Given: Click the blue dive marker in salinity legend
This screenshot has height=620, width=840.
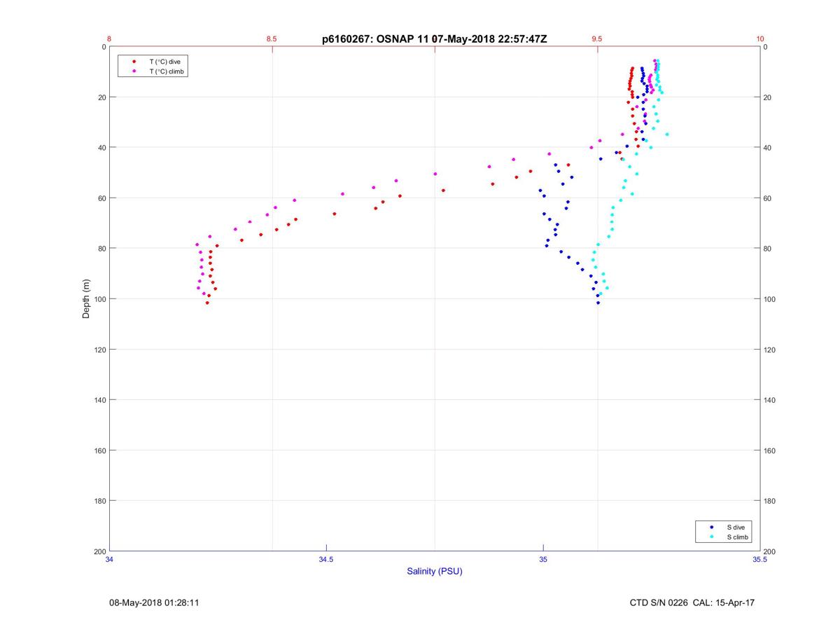Looking at the screenshot, I should [712, 527].
